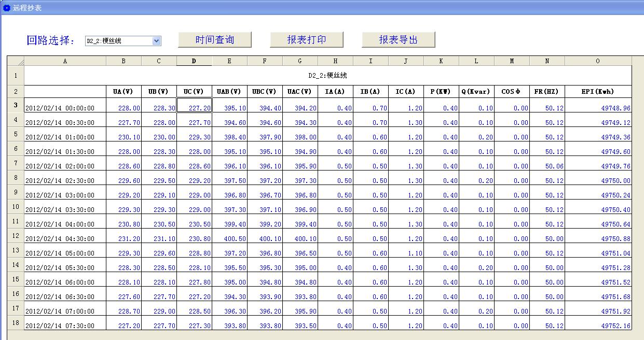Click the 报表导出 button
Image resolution: width=644 pixels, height=340 pixels.
tap(398, 40)
